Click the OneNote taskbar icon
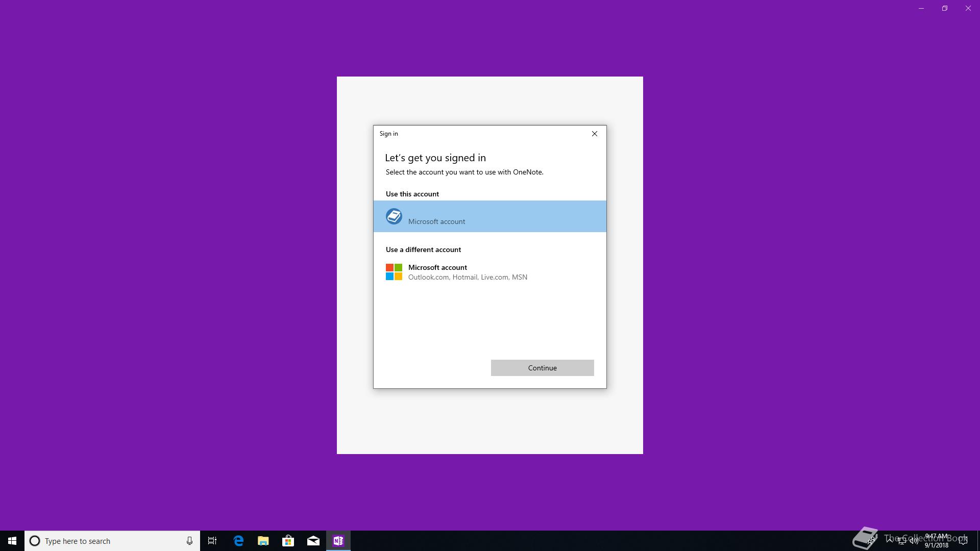 click(x=338, y=541)
